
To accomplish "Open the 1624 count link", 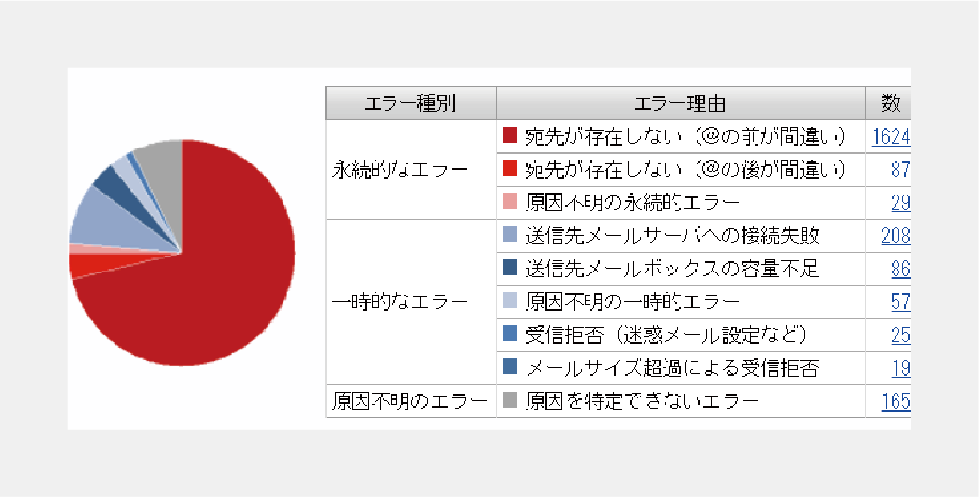I will [x=891, y=136].
